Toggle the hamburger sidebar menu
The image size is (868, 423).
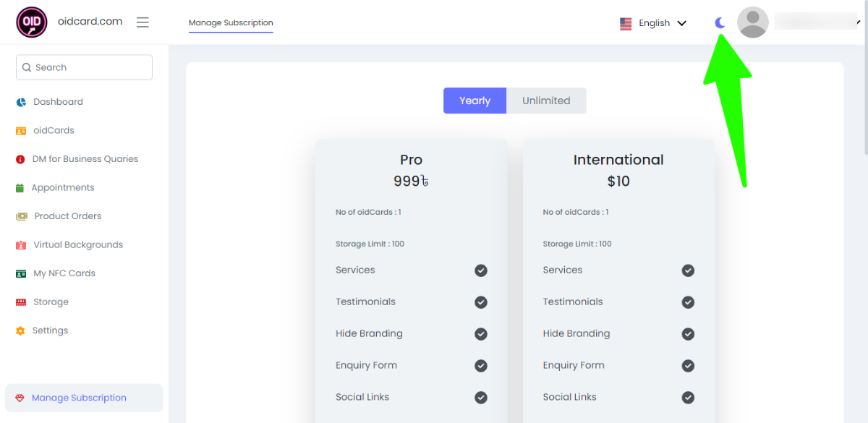click(x=142, y=22)
